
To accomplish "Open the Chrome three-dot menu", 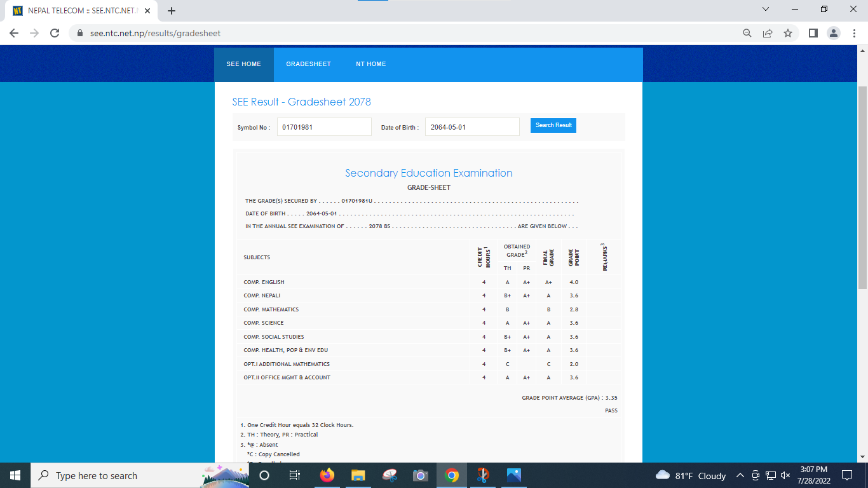I will pyautogui.click(x=854, y=33).
